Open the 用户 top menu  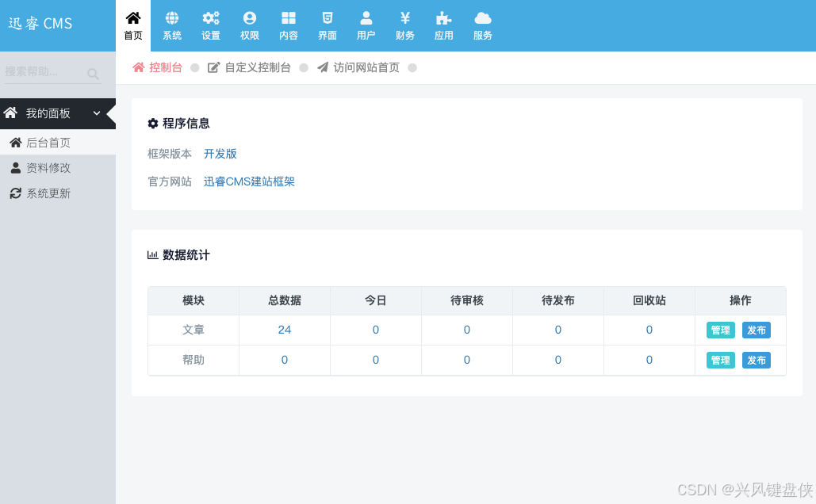pyautogui.click(x=366, y=25)
